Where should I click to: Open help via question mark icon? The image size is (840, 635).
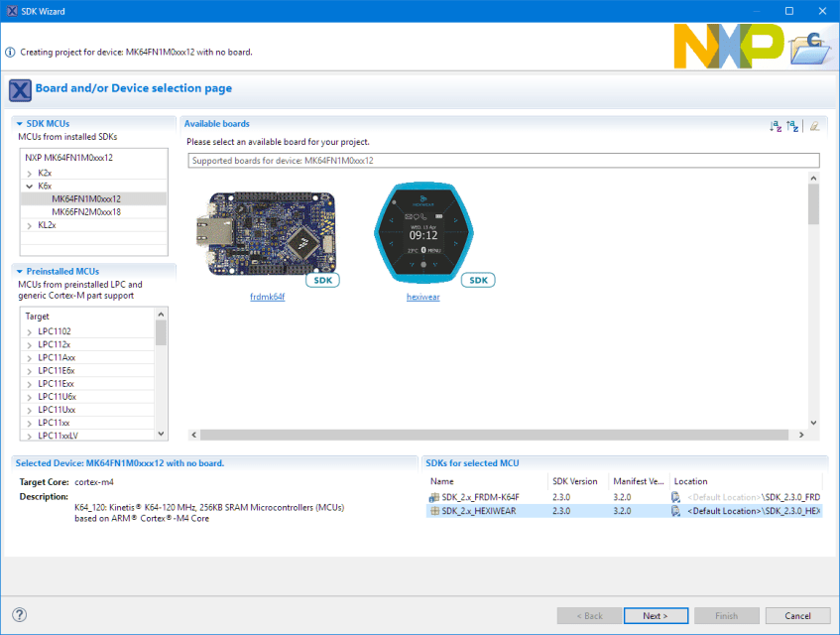click(x=18, y=613)
